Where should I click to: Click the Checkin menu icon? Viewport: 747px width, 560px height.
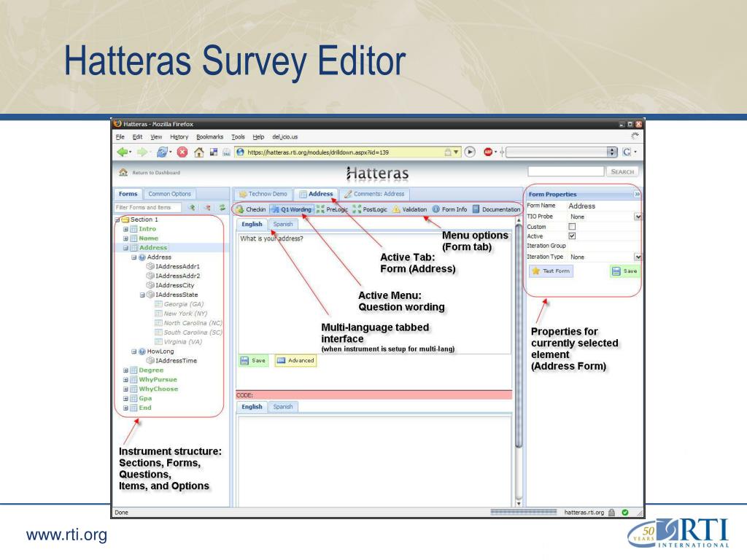(239, 209)
